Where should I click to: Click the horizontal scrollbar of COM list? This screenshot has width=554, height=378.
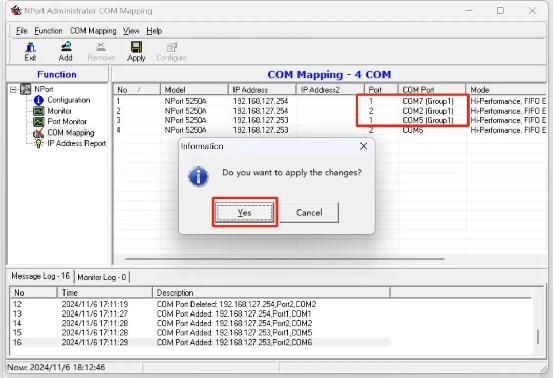click(x=284, y=259)
